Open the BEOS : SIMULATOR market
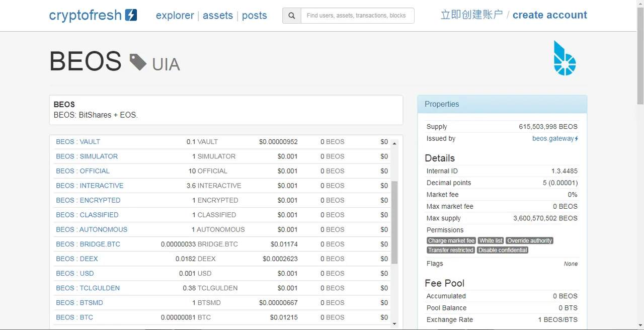 87,156
